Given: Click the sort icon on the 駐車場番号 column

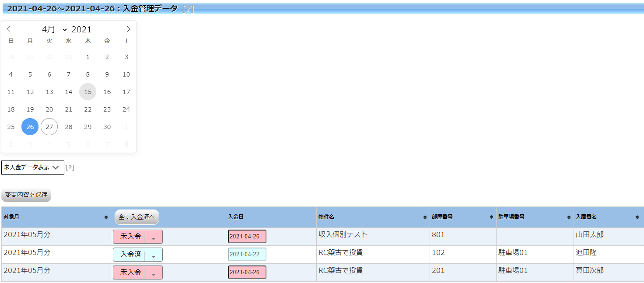Looking at the screenshot, I should (x=568, y=217).
